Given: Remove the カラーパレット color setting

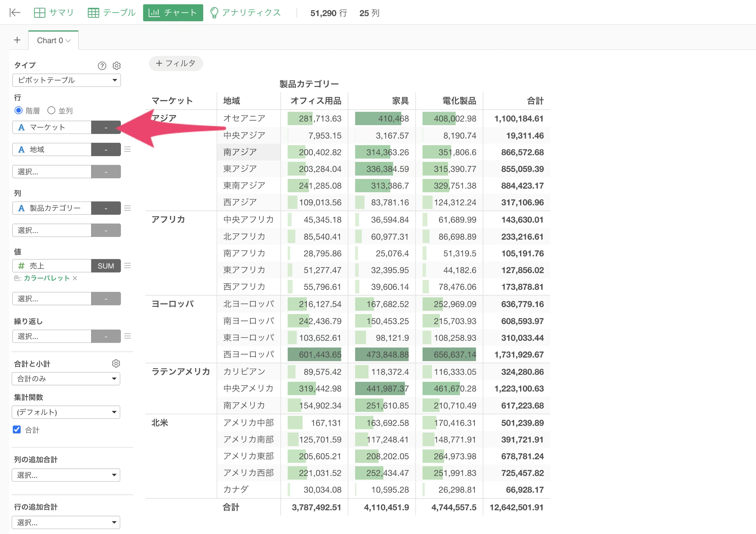Looking at the screenshot, I should click(75, 278).
